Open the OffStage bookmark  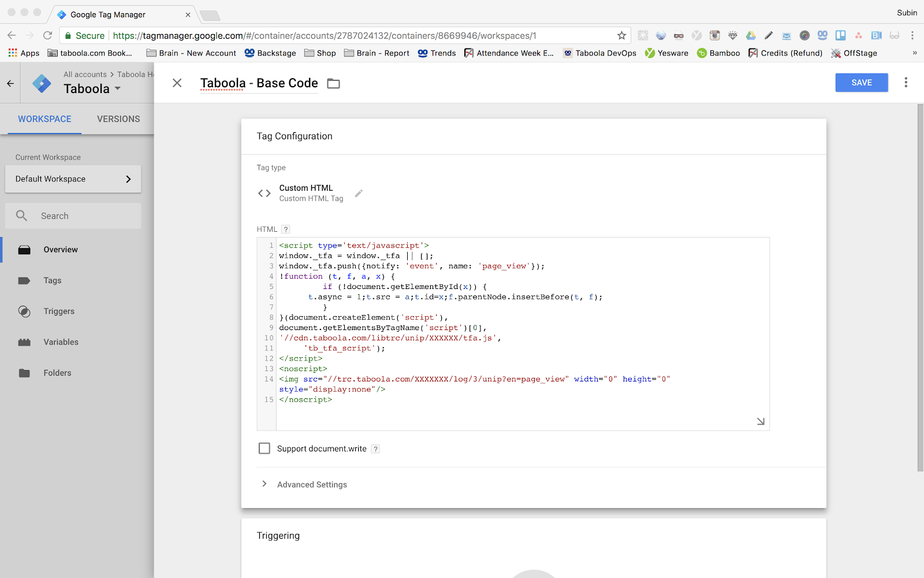[x=854, y=53]
